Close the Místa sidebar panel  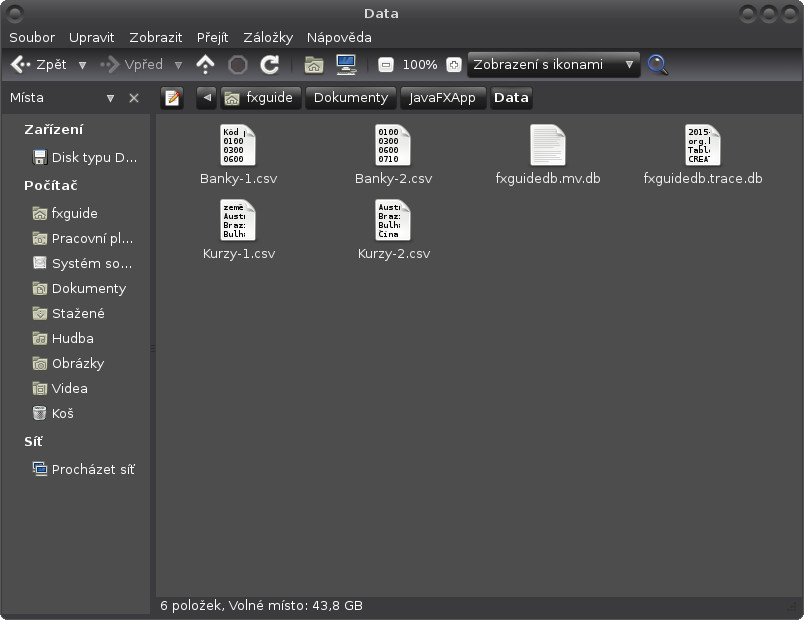[x=133, y=97]
